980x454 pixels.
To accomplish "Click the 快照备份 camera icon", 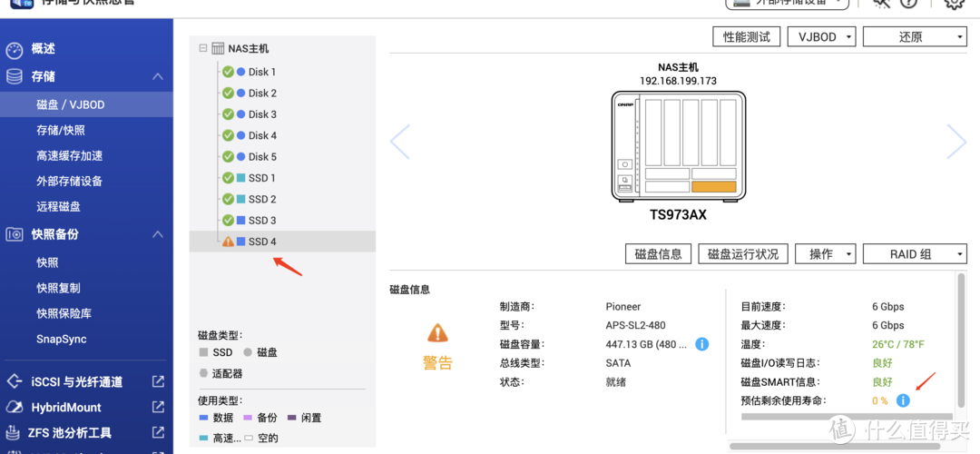I will pyautogui.click(x=15, y=234).
